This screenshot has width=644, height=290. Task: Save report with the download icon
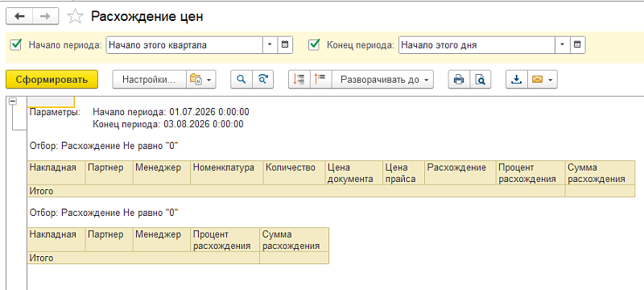pyautogui.click(x=516, y=80)
